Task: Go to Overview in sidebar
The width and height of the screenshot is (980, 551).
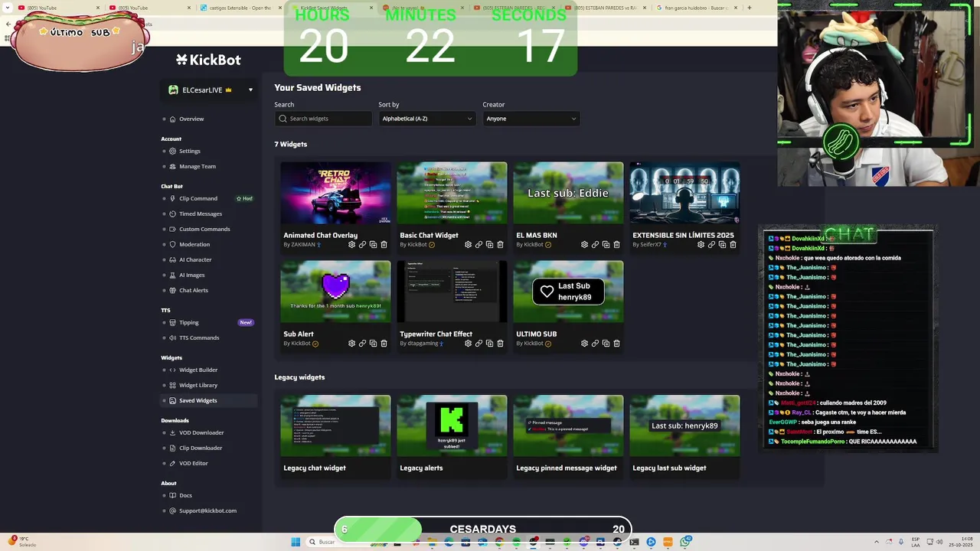Action: (x=191, y=119)
